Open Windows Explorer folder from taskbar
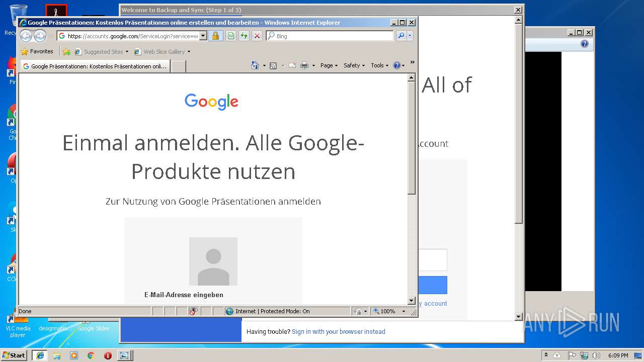This screenshot has height=362, width=644. [57, 355]
